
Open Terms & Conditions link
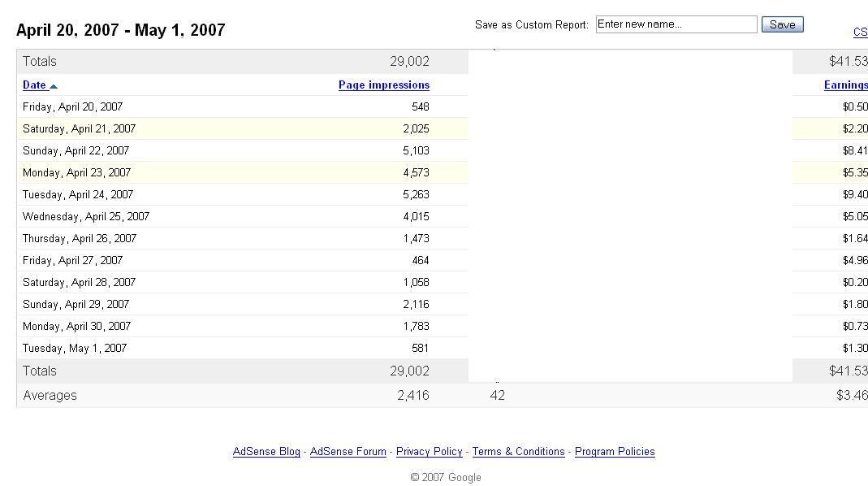pyautogui.click(x=518, y=451)
